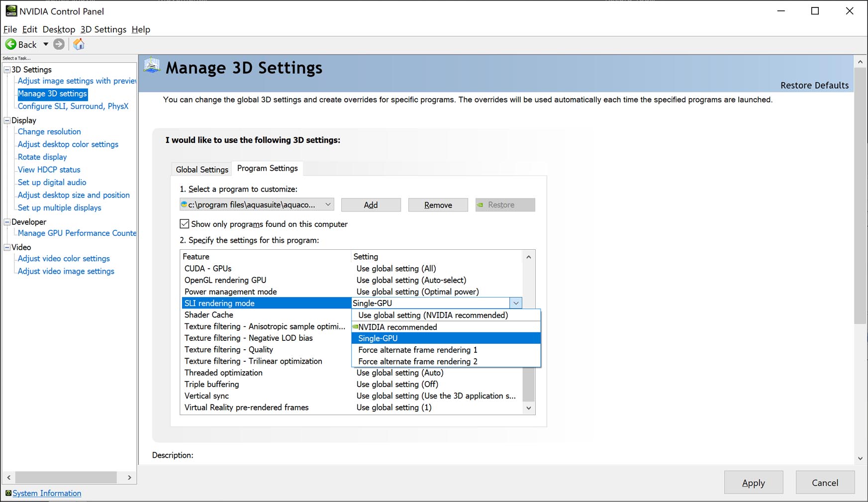Collapse the 3D Settings tree node
The image size is (868, 502).
[x=7, y=70]
